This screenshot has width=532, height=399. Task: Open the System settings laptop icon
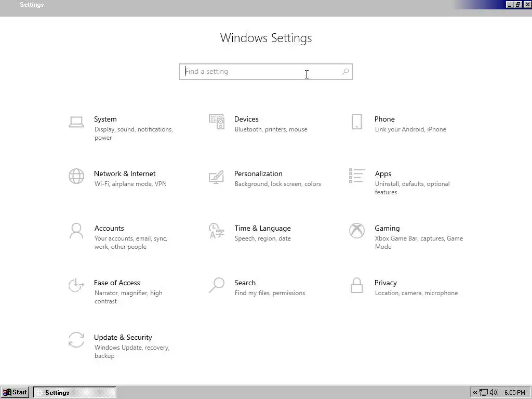tap(76, 122)
